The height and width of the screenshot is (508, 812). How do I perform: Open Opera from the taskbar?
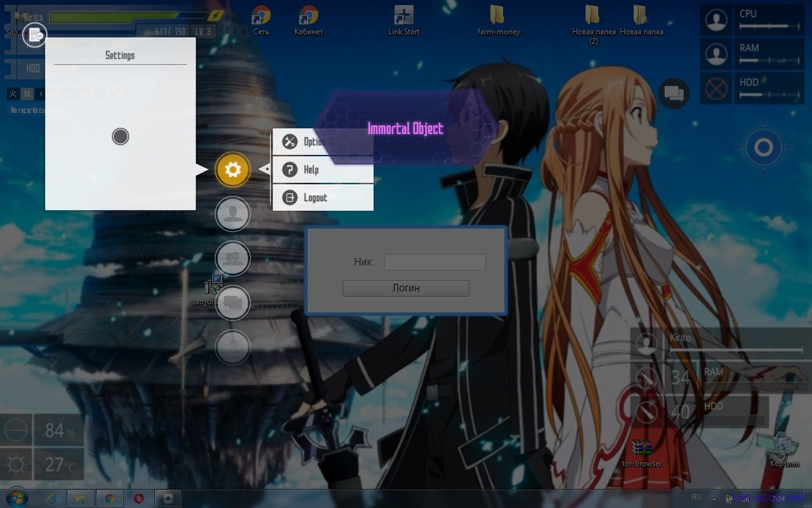pos(138,499)
